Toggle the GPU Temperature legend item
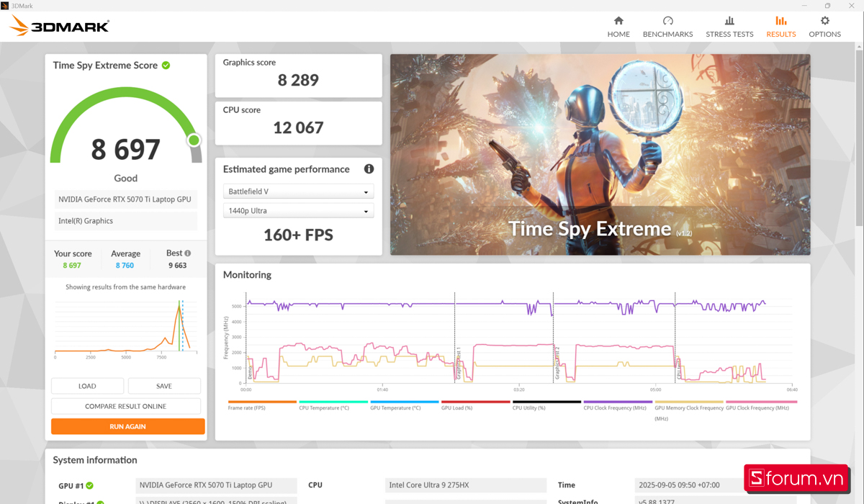Screen dimensions: 864x504 405,406
